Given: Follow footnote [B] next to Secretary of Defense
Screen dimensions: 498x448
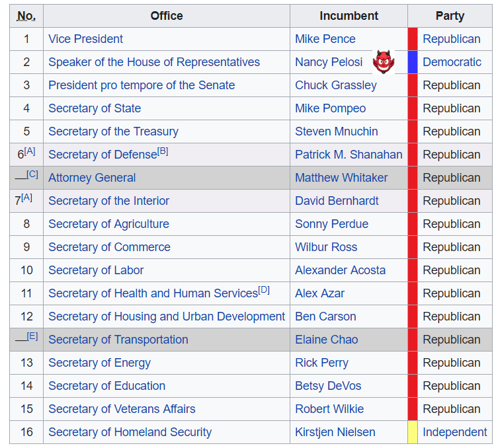Looking at the screenshot, I should point(163,151).
